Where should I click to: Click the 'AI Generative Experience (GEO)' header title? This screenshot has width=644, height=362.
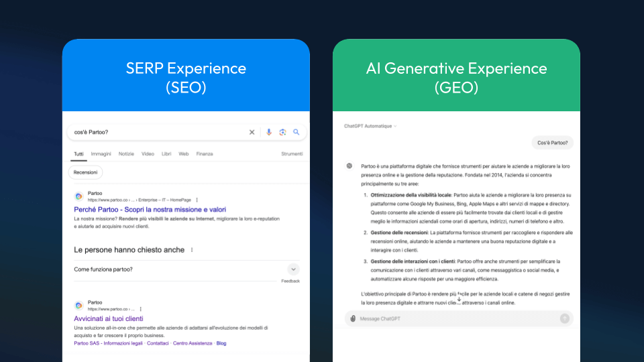coord(456,77)
